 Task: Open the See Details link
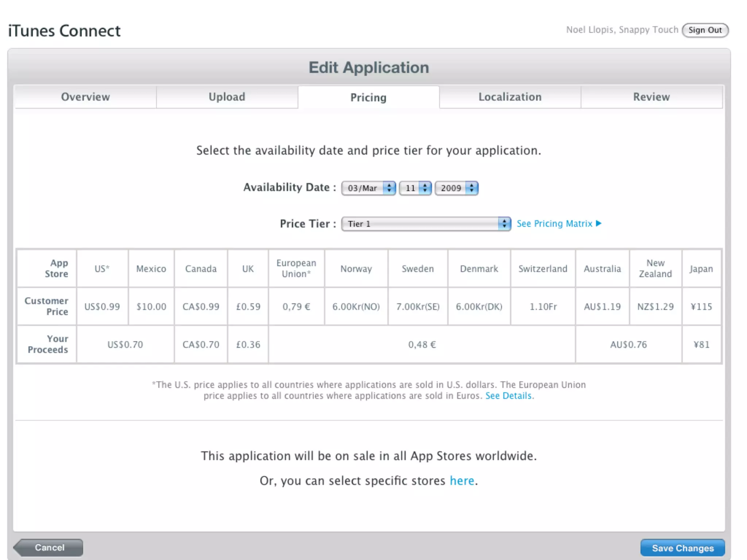click(508, 396)
